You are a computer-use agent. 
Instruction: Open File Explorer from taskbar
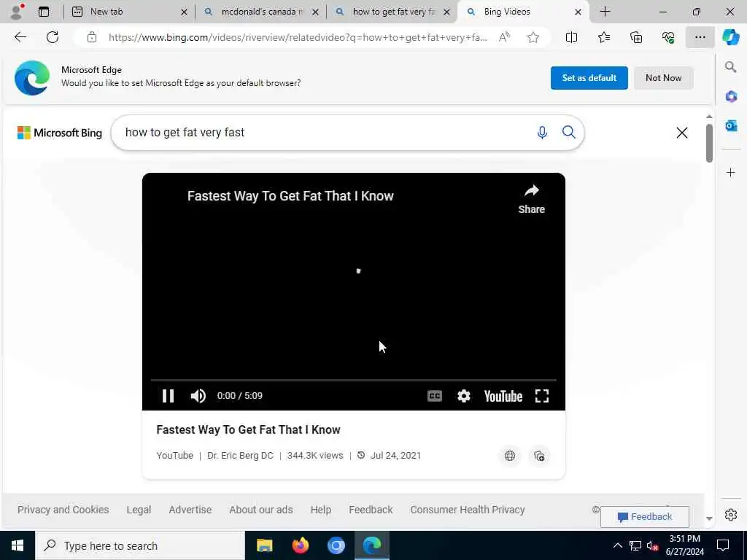(x=264, y=545)
